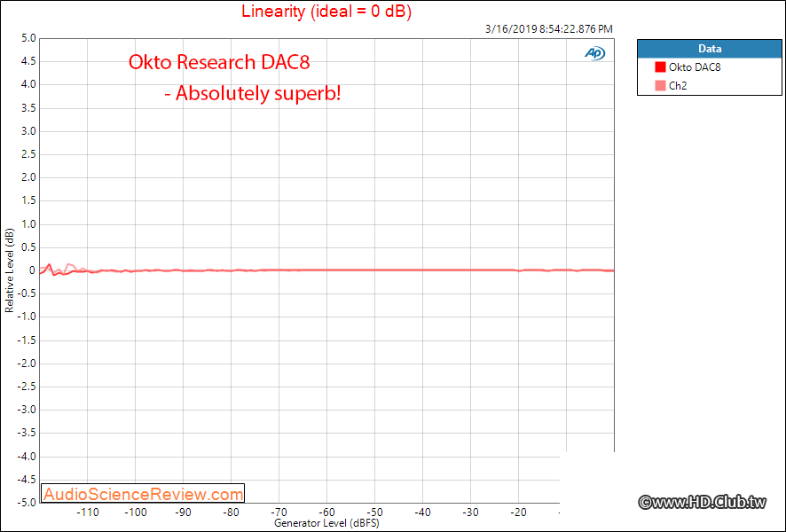Click the timestamp '3/16/2019 8:54:22.876 PM'

click(549, 29)
